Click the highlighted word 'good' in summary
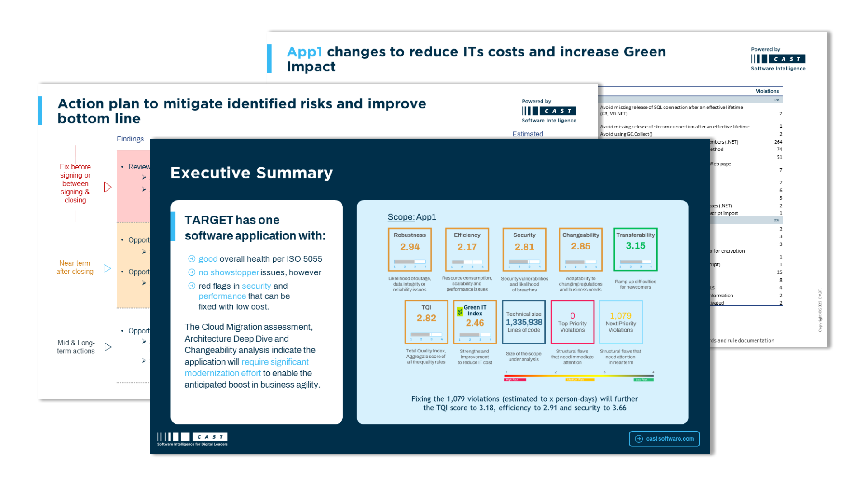 [208, 259]
